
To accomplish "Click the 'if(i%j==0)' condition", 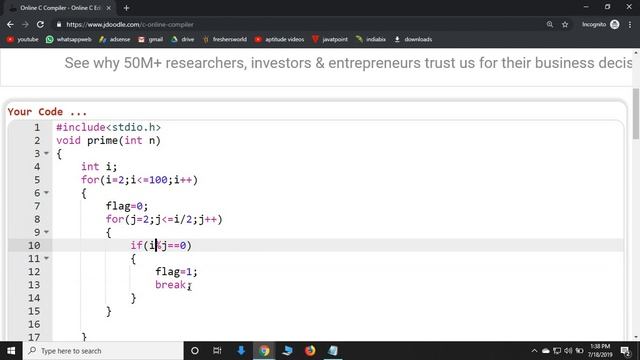I will (x=161, y=245).
